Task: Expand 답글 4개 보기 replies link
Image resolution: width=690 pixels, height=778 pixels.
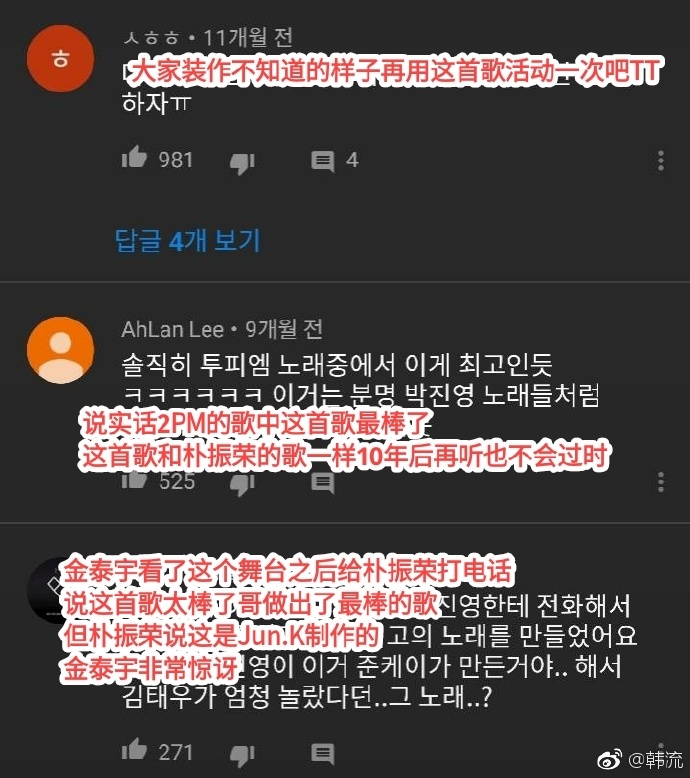Action: point(188,241)
